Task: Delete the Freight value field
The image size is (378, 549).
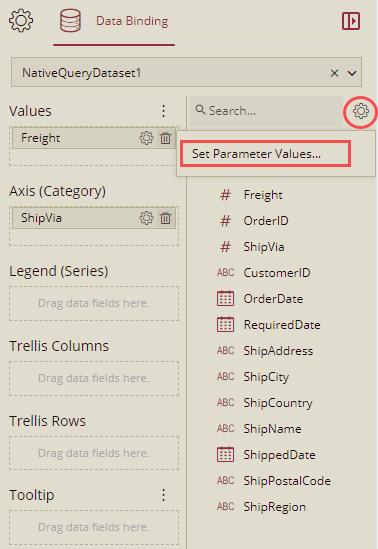Action: (x=166, y=138)
